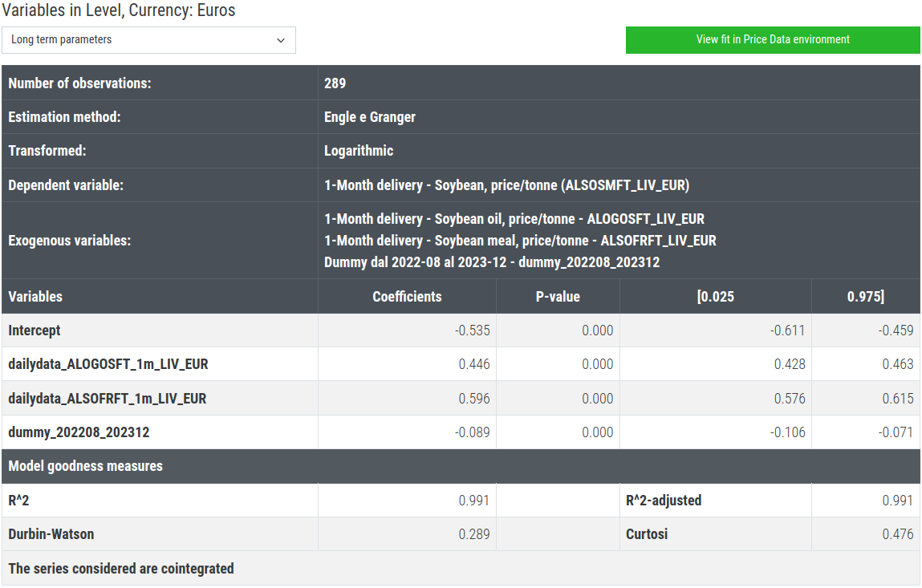Click View fit in Price Data environment
Image resolution: width=922 pixels, height=588 pixels.
(772, 39)
